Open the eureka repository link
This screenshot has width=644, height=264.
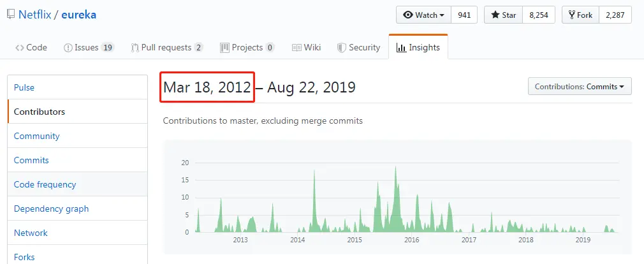[x=79, y=15]
